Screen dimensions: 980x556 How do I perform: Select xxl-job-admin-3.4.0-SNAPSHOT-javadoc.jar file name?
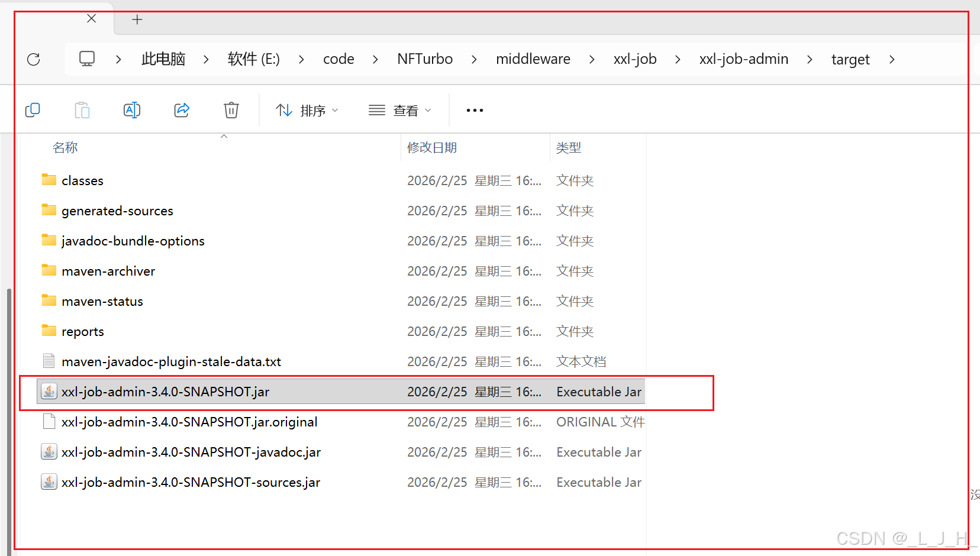tap(191, 452)
